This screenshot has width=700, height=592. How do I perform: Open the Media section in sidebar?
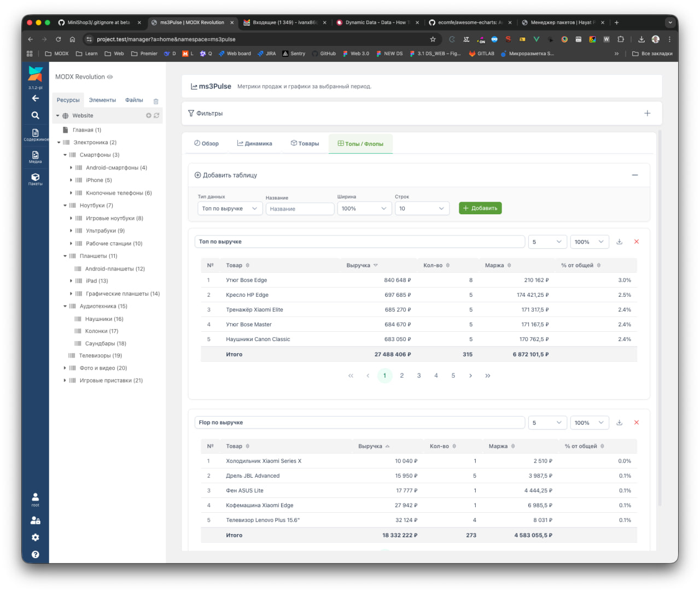coord(35,157)
